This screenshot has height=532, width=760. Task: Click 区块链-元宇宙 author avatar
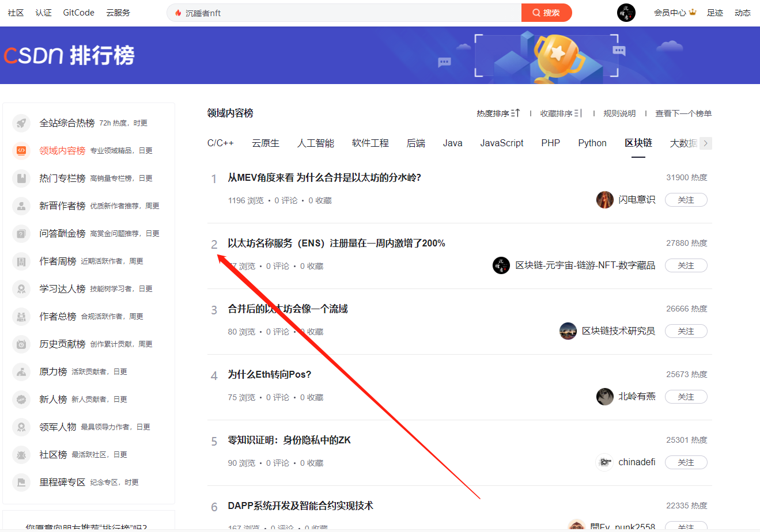501,265
